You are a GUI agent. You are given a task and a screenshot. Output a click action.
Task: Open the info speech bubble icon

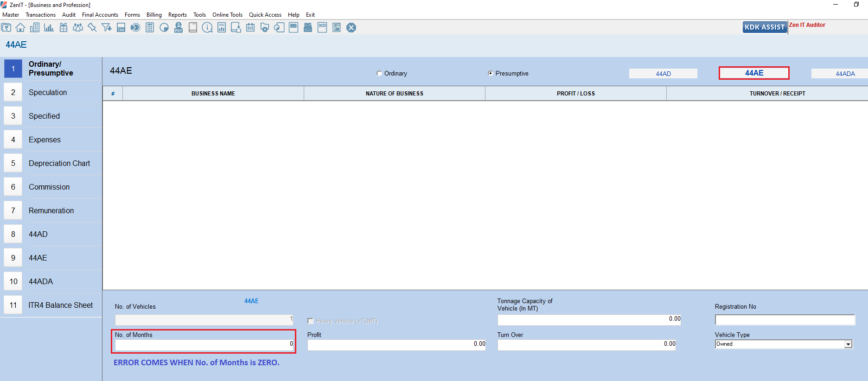(207, 28)
